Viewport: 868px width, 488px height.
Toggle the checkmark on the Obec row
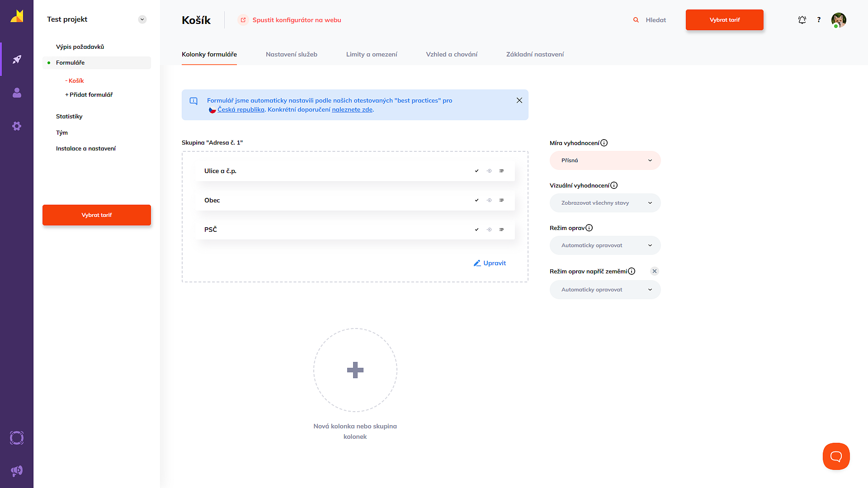476,200
